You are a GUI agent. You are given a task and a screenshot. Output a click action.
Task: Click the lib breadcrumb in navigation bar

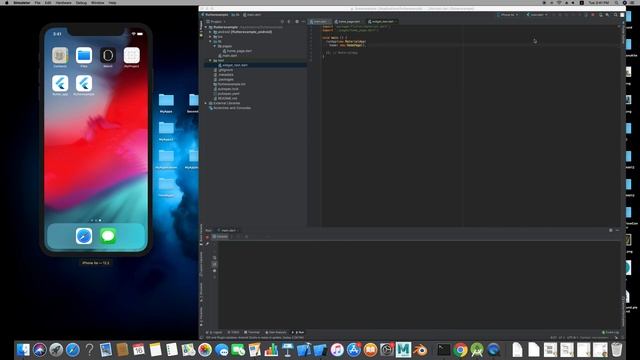point(236,15)
